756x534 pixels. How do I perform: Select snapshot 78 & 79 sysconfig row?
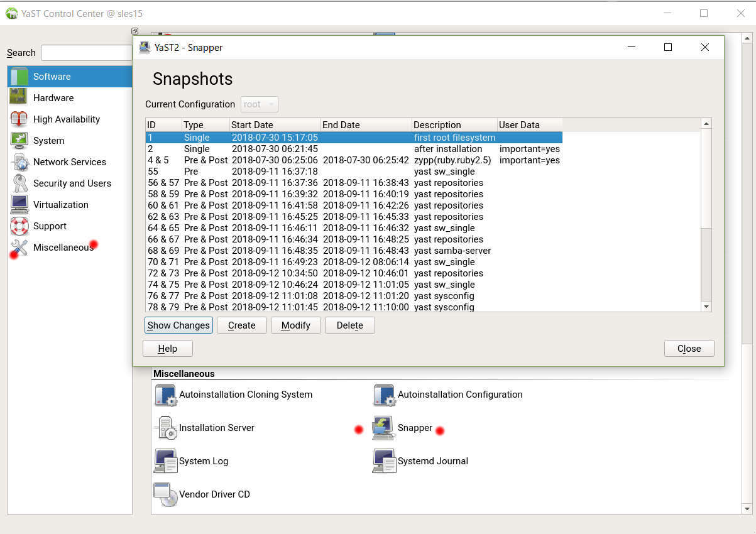click(354, 307)
